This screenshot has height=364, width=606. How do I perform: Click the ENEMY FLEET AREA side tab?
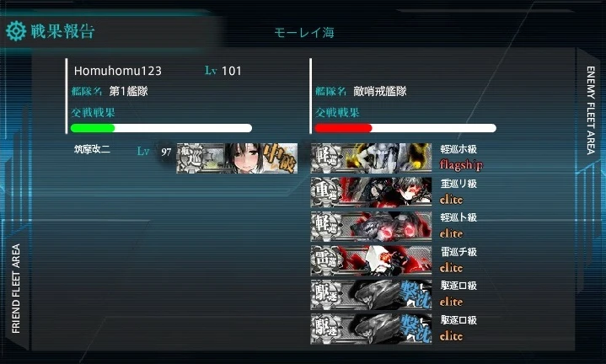click(590, 110)
